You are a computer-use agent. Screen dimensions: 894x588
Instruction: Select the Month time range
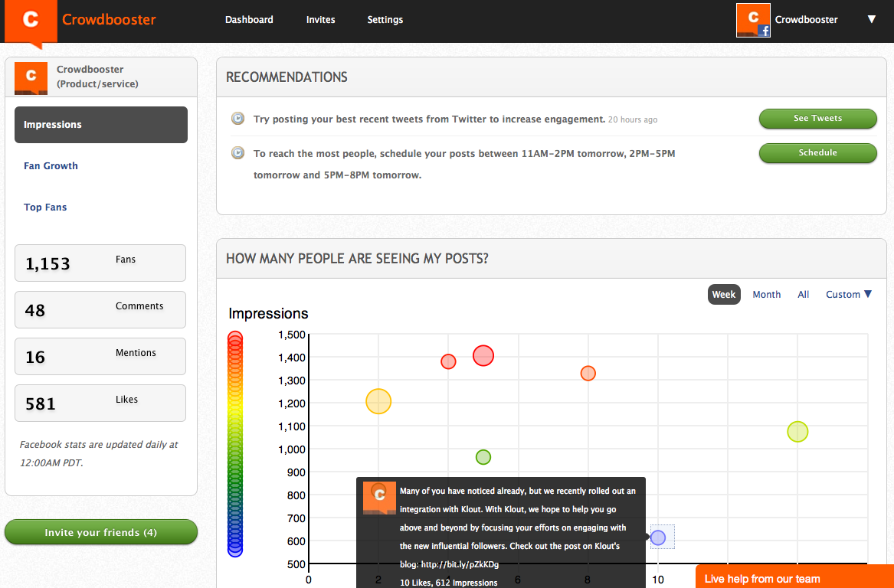[x=766, y=295]
